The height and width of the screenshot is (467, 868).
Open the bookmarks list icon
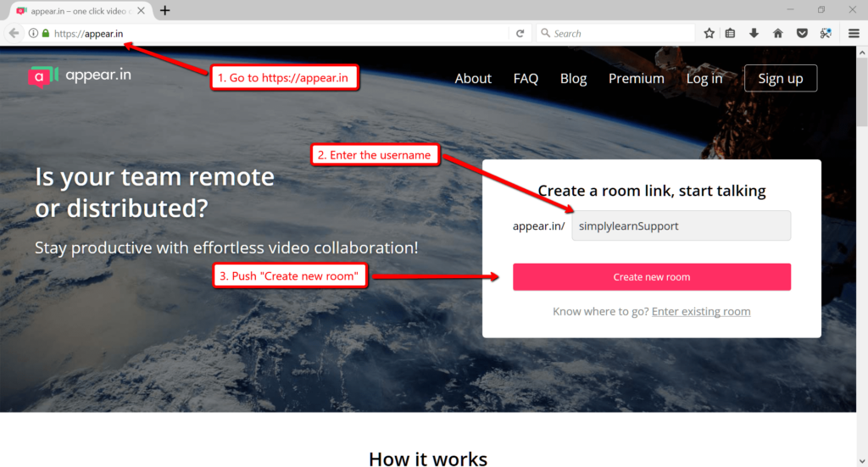731,33
